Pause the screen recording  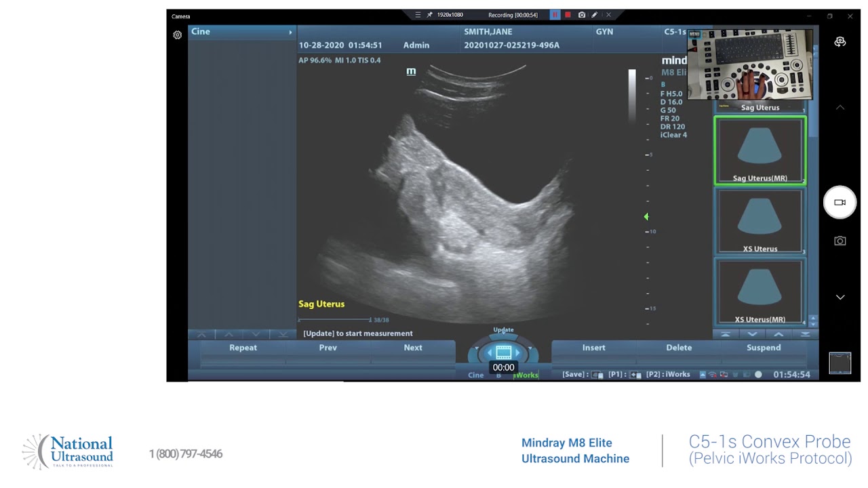tap(555, 15)
